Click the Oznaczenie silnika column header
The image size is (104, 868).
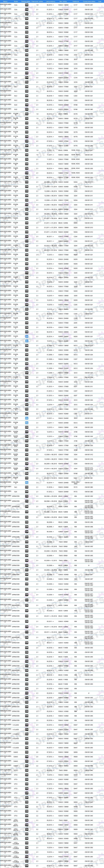(x=89, y=1)
